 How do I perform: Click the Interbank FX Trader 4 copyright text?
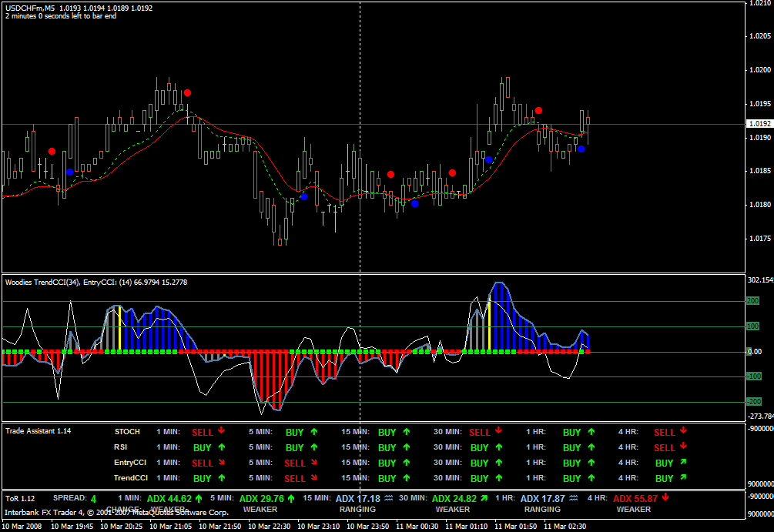[116, 512]
